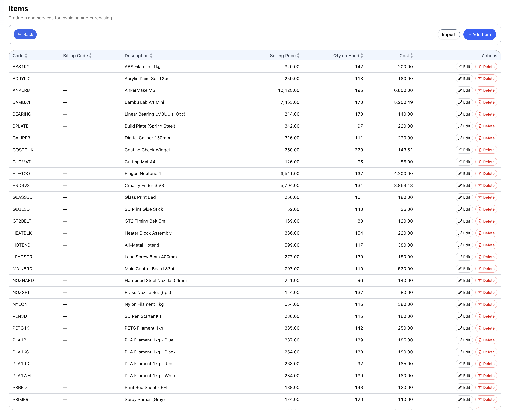Click the END3V3 code cell
This screenshot has width=511, height=420.
click(x=21, y=185)
